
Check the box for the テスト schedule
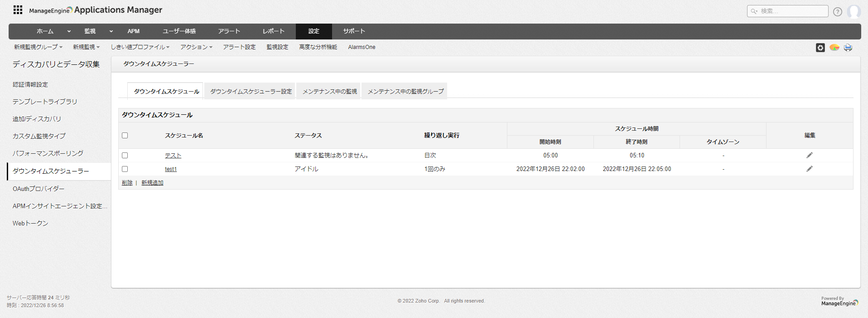[125, 156]
